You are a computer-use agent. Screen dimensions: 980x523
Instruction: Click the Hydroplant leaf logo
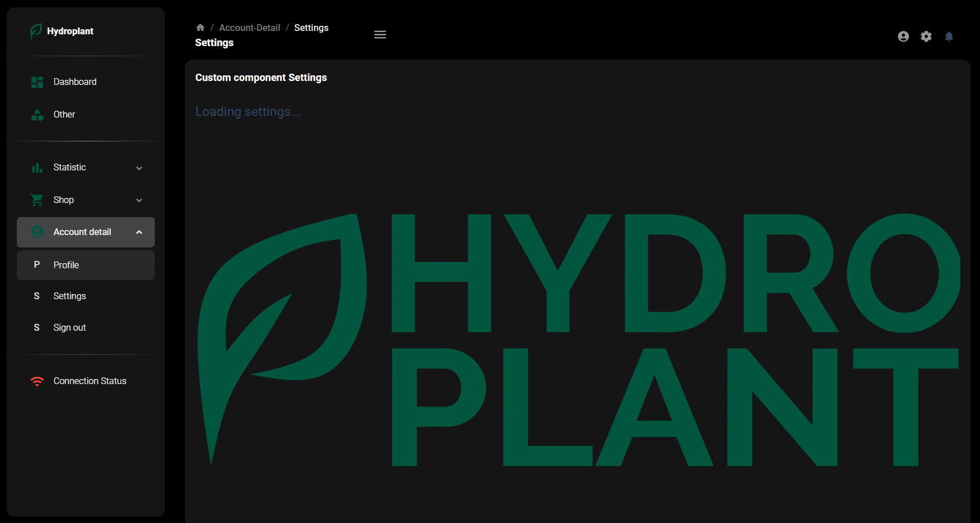35,31
